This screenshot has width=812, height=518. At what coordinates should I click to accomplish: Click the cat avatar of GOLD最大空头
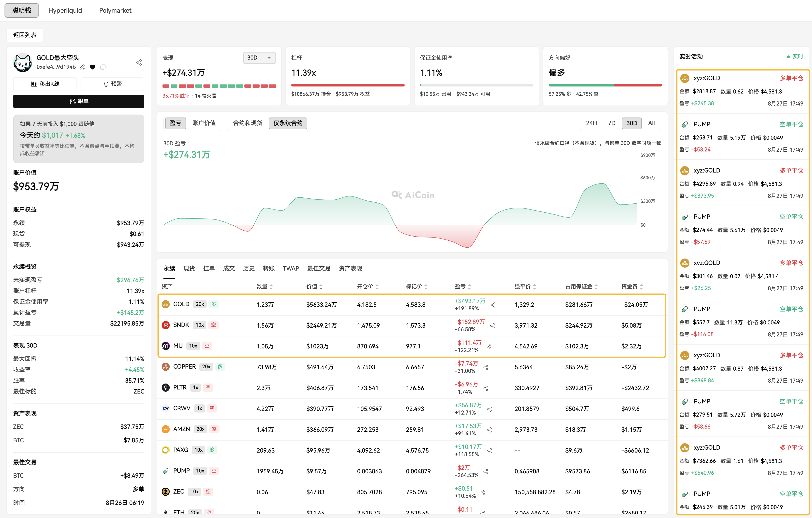(x=23, y=62)
